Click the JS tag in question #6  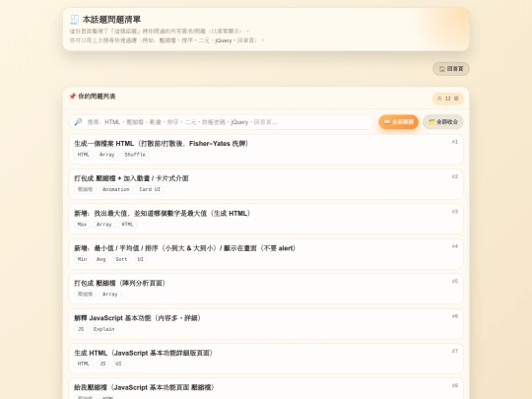click(81, 329)
